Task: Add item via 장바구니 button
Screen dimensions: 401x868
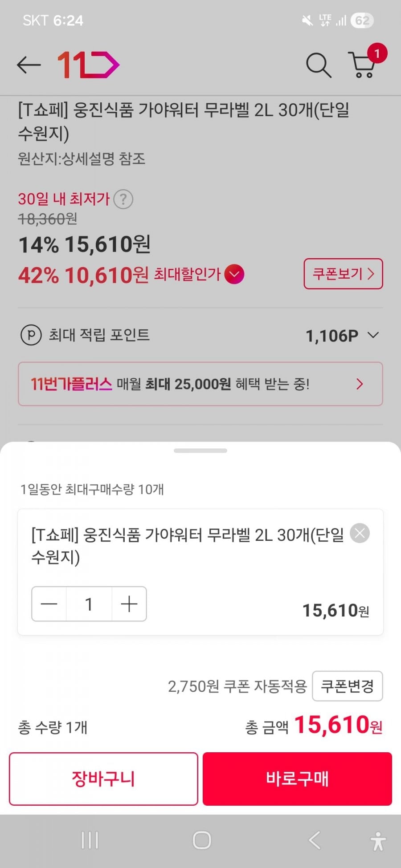Action: coord(103,779)
